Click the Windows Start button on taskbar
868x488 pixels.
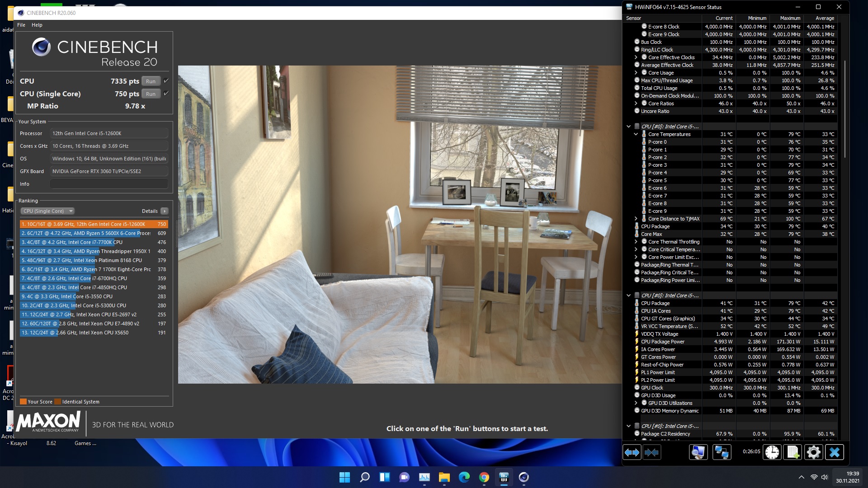coord(344,477)
